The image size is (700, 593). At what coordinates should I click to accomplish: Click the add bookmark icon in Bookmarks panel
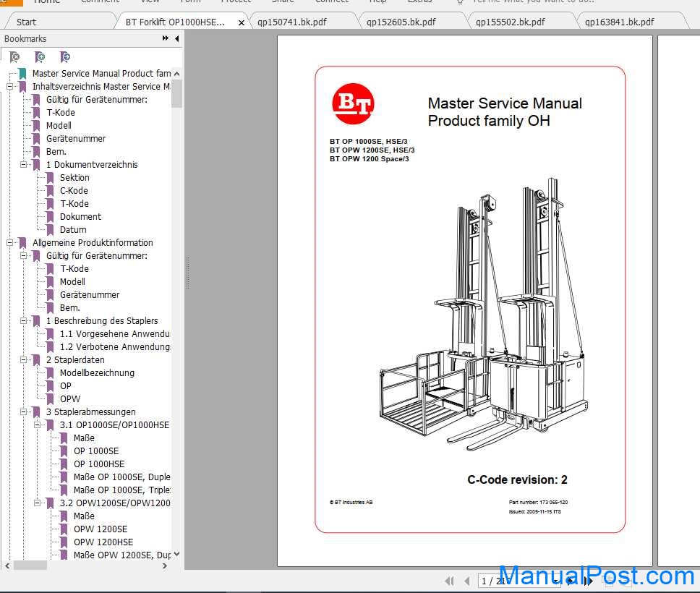40,57
